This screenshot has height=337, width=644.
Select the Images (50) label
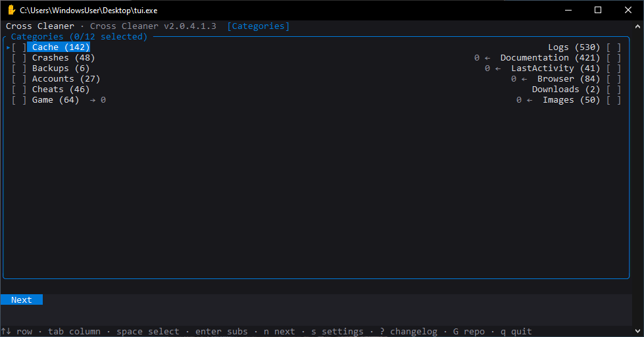point(571,100)
